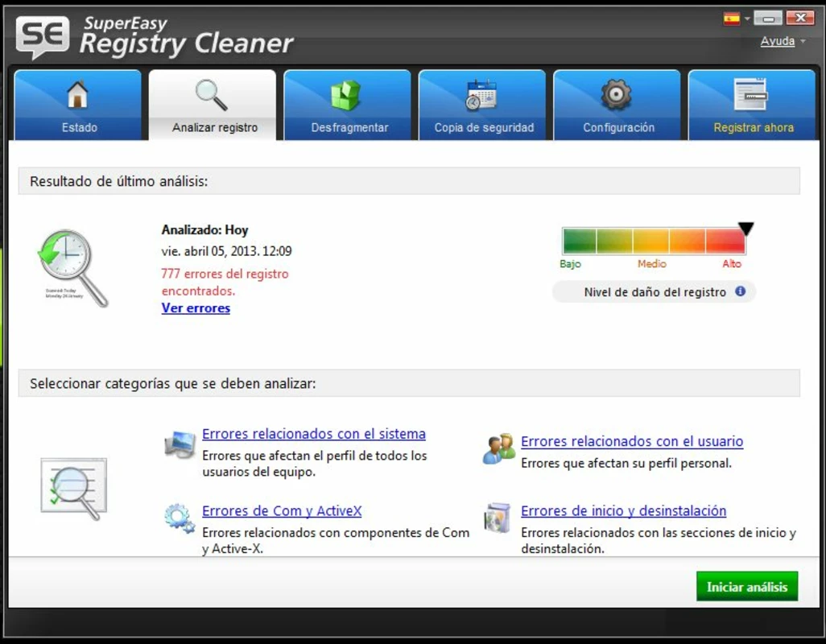Image resolution: width=826 pixels, height=644 pixels.
Task: Click the gear icon on Configuración
Action: pos(616,95)
